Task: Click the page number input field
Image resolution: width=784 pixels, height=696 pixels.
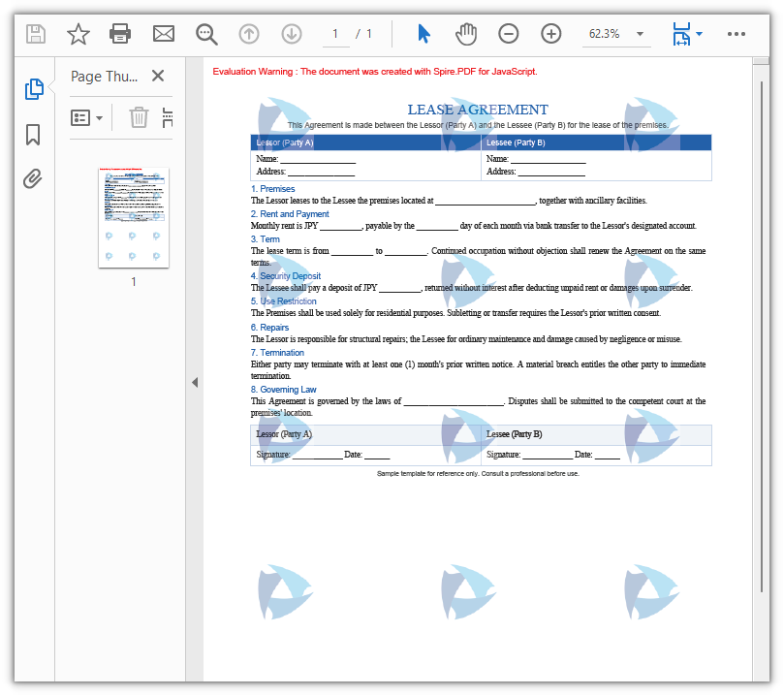Action: (335, 34)
